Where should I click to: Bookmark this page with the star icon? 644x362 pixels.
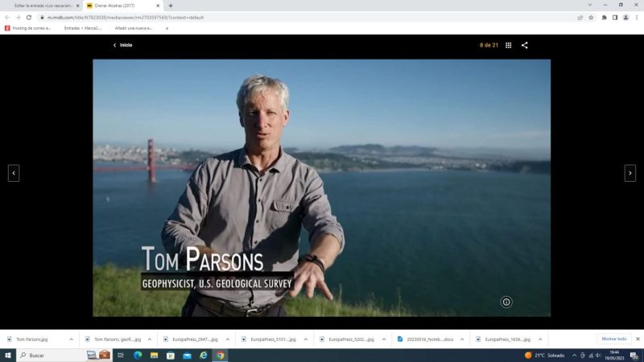pyautogui.click(x=591, y=17)
